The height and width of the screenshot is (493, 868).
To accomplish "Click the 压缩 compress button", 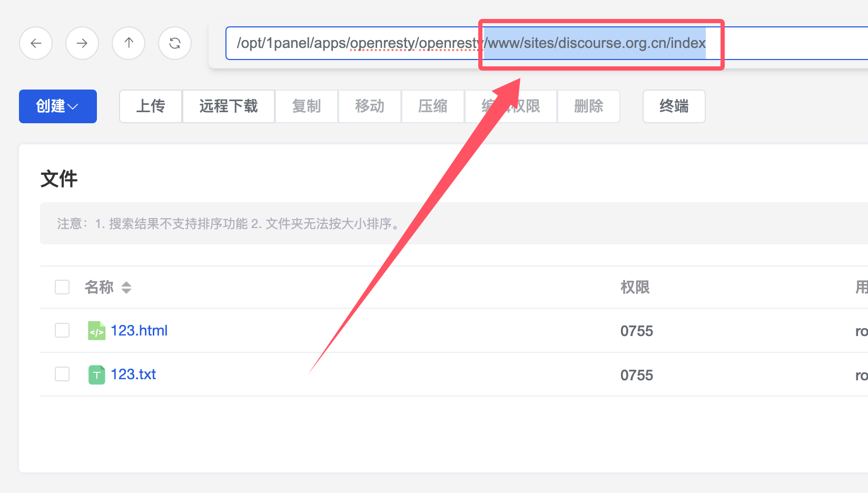I will tap(433, 106).
